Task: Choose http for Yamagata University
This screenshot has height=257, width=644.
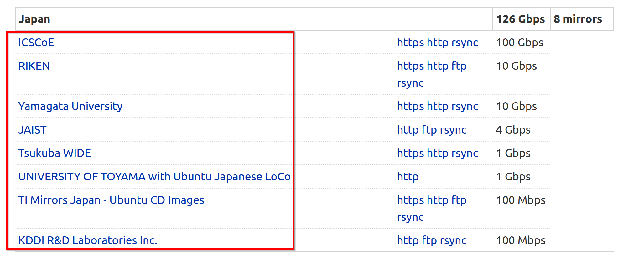Action: pos(438,106)
